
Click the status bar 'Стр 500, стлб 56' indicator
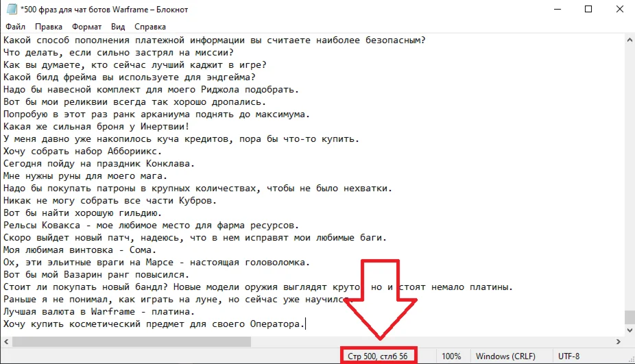pos(377,356)
